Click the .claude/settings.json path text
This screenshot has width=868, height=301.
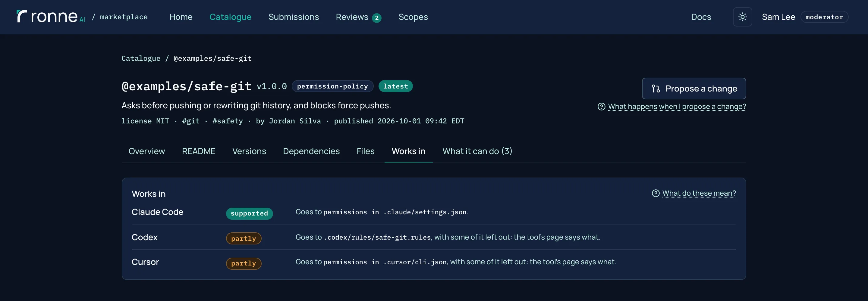(425, 212)
